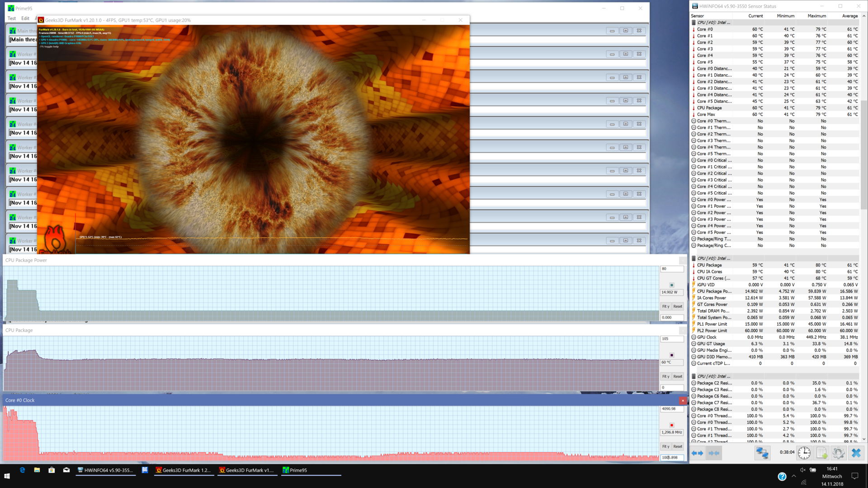868x488 pixels.
Task: Click the red color swatch of Core #0 Clock graph
Action: (x=671, y=425)
